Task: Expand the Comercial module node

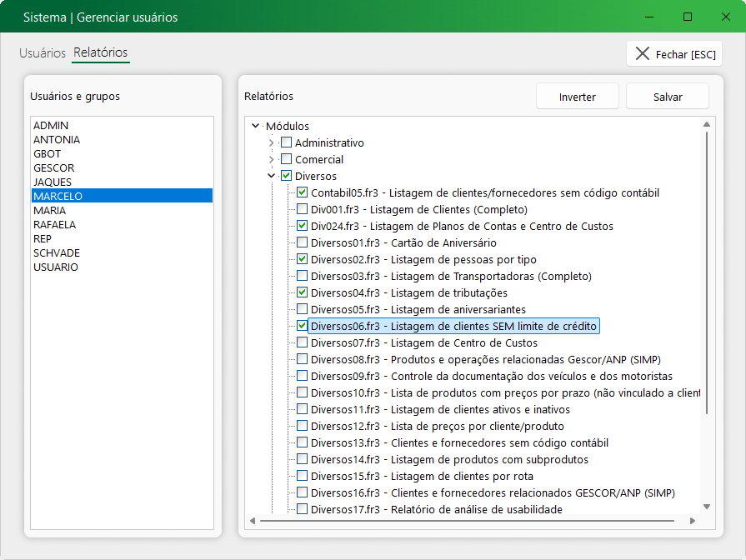Action: [272, 159]
